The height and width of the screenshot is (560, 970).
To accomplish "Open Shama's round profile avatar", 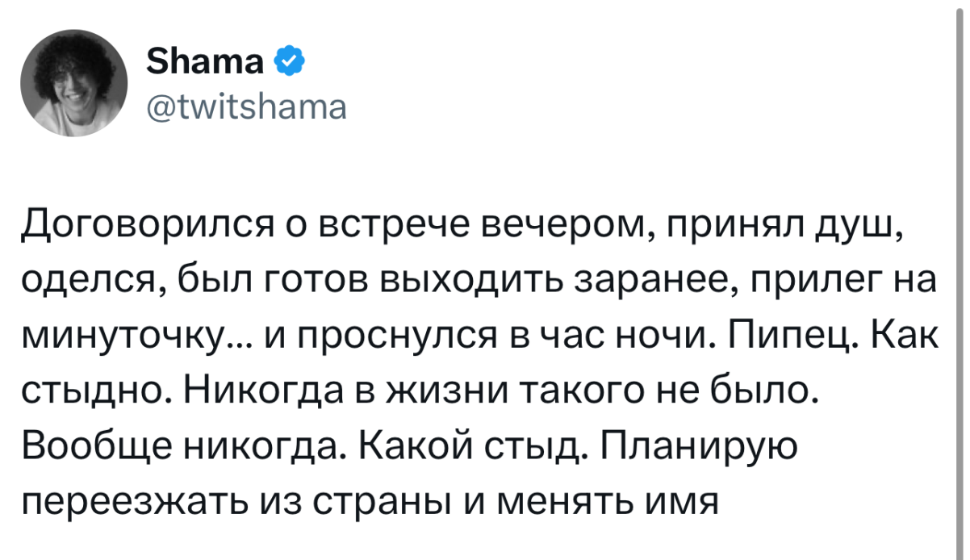I will coord(73,84).
